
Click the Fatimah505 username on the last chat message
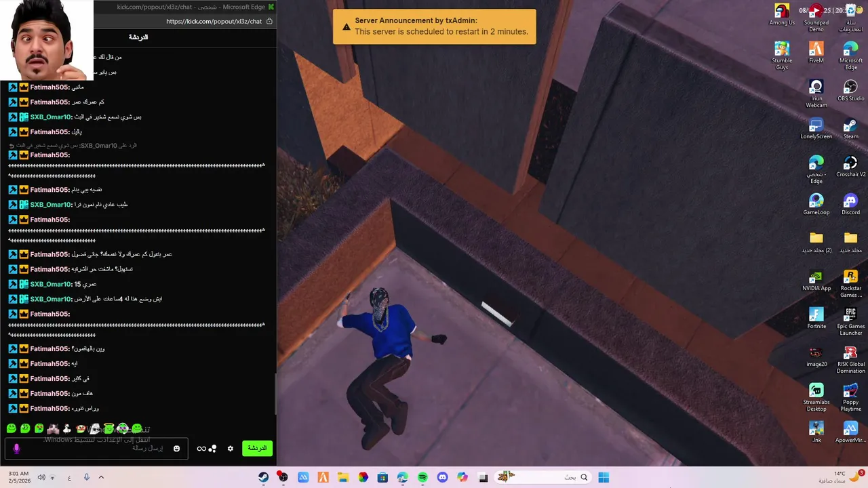[50, 409]
